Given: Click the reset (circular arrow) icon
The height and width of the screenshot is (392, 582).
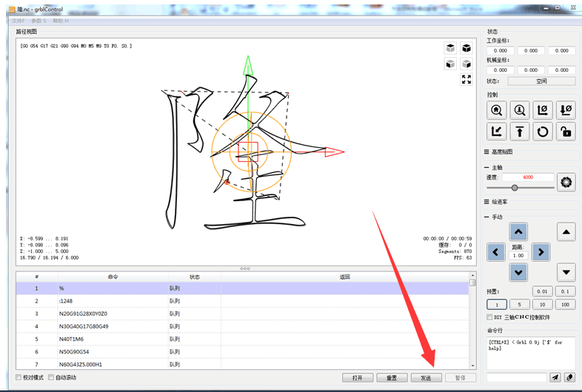Looking at the screenshot, I should (x=543, y=132).
